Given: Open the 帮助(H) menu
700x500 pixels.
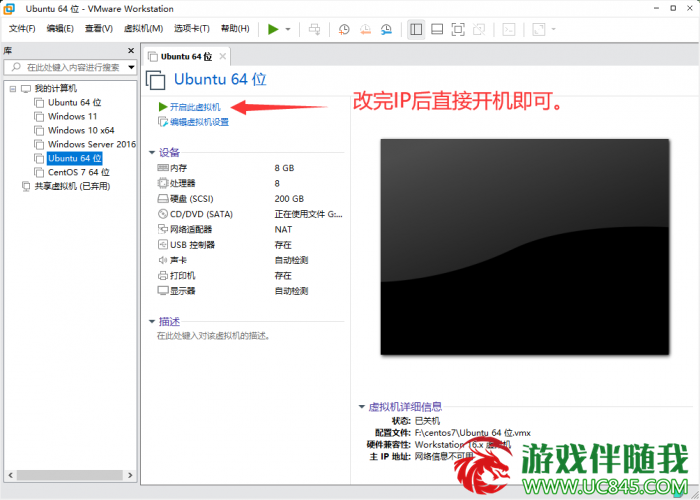Looking at the screenshot, I should pyautogui.click(x=235, y=29).
